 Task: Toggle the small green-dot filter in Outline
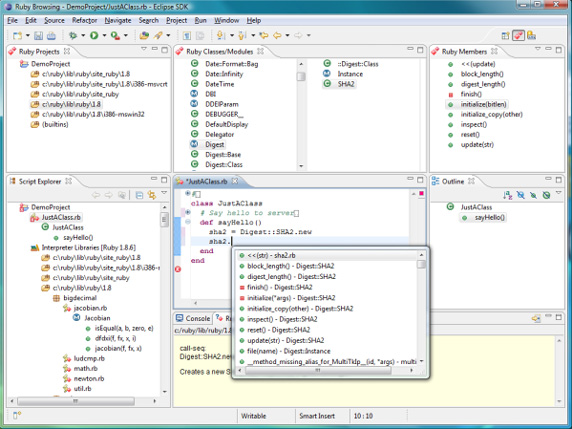point(533,195)
